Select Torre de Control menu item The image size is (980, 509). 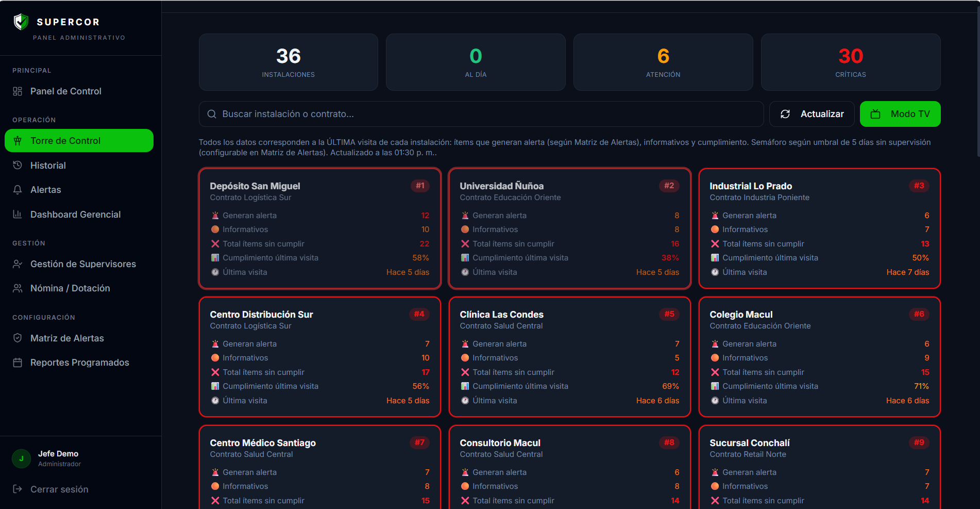tap(79, 141)
